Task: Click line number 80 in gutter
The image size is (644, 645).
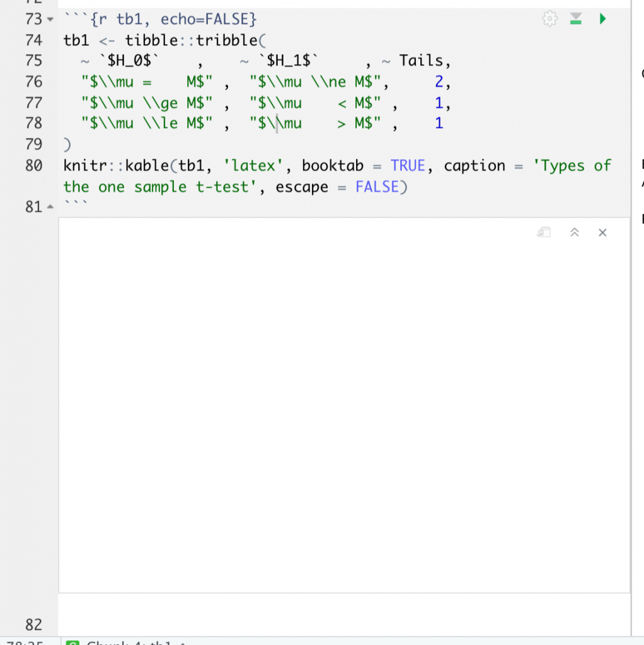Action: [x=33, y=166]
